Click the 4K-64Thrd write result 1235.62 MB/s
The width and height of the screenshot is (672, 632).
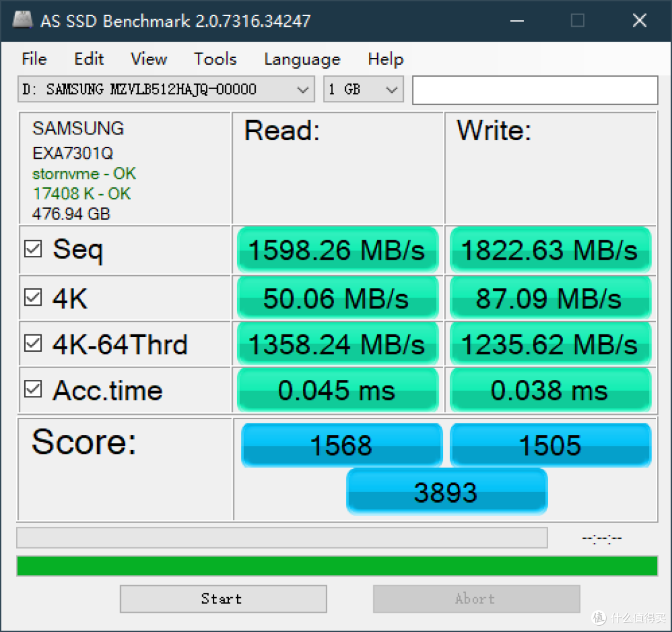[551, 344]
